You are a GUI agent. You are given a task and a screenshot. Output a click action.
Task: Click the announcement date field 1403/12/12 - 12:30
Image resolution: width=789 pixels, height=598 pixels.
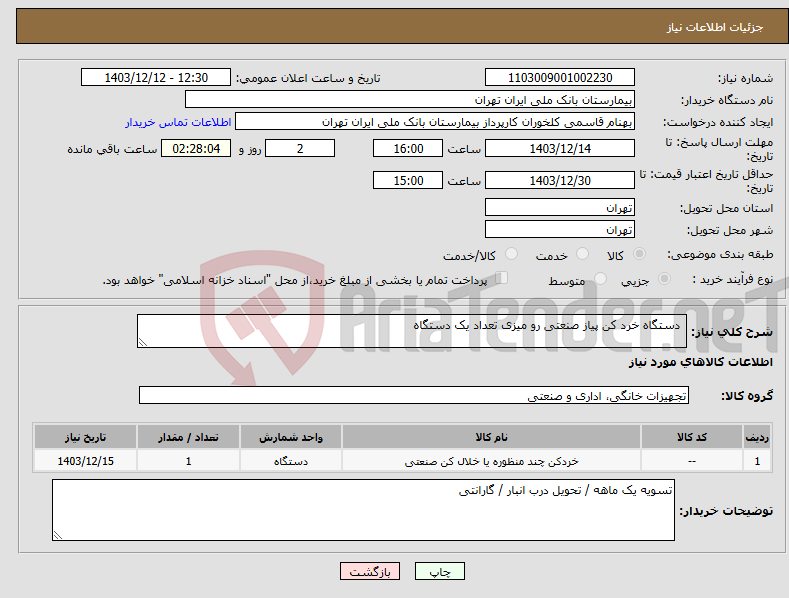155,78
